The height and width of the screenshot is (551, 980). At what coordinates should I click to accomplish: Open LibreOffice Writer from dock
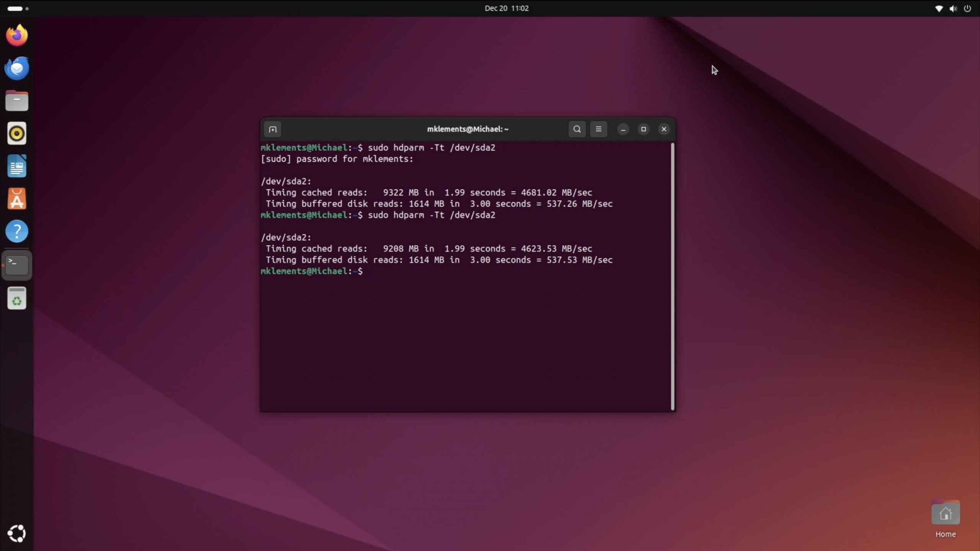pos(17,166)
